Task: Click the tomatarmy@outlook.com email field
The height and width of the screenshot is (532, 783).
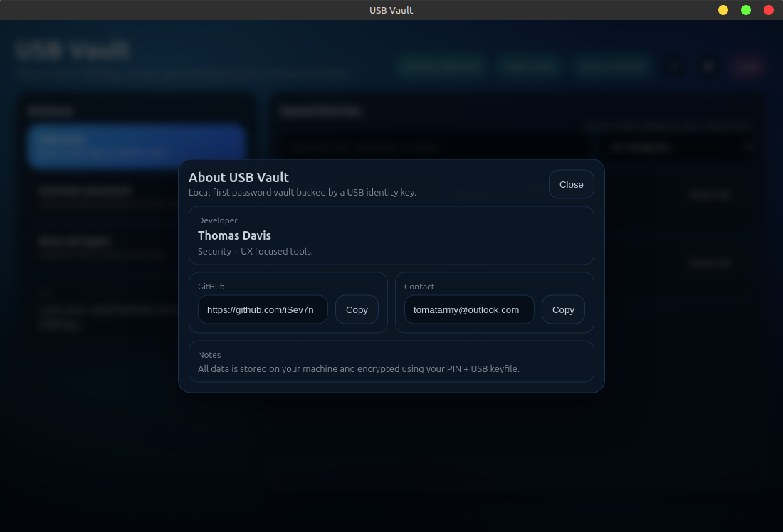Action: 469,309
